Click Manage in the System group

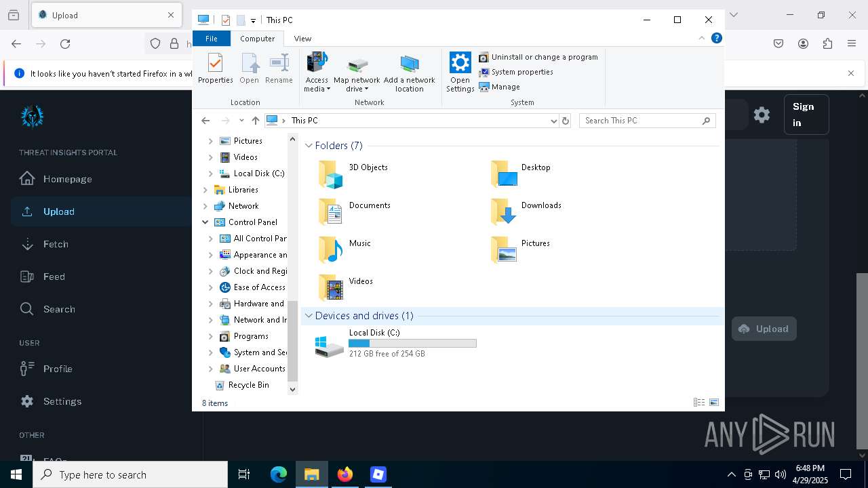(x=500, y=87)
